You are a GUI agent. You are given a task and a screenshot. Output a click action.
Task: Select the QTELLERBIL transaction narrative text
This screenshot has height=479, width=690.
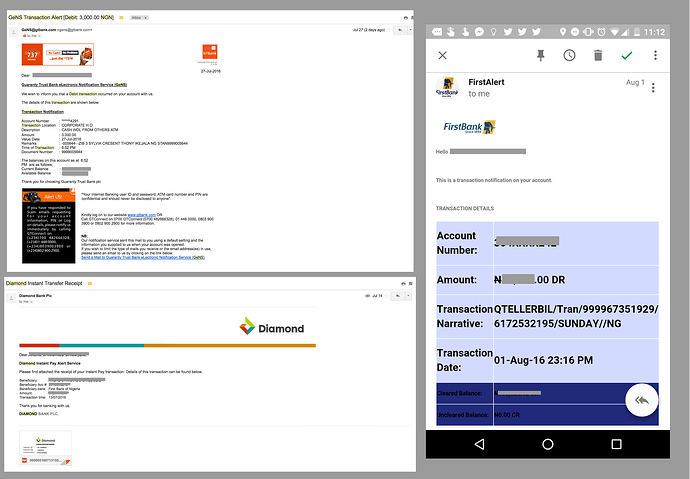(x=576, y=316)
